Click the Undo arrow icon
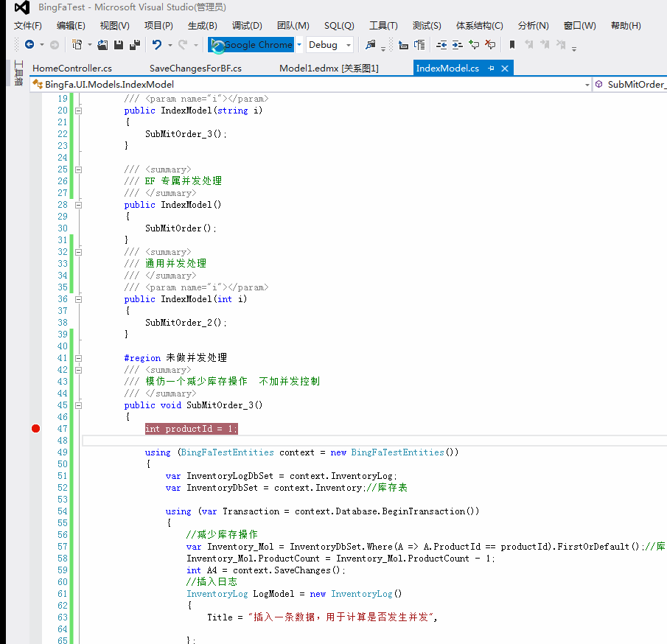This screenshot has height=644, width=667. click(156, 45)
